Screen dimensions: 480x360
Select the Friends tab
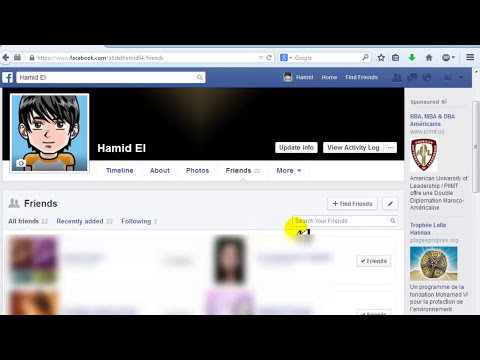(243, 170)
